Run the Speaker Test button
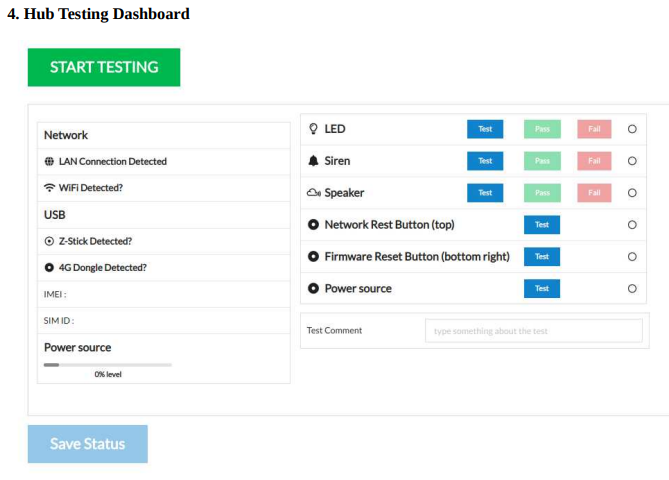The height and width of the screenshot is (480, 669). [485, 193]
